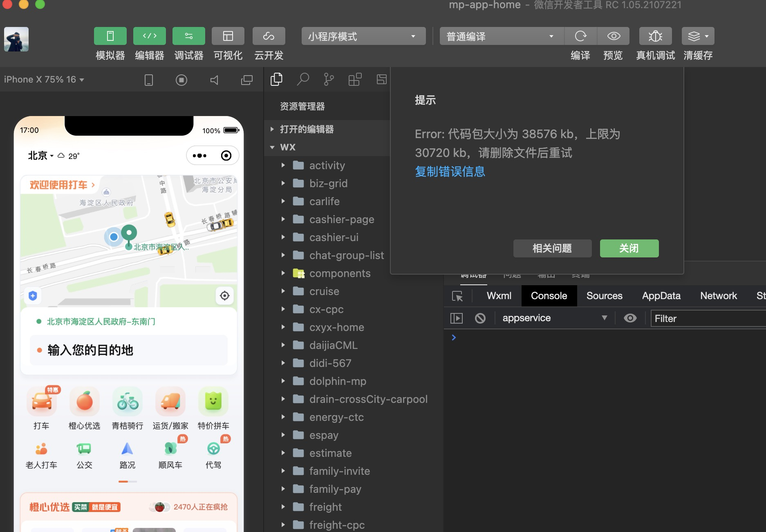The image size is (766, 532).
Task: Expand the biz-grid folder
Action: (283, 183)
